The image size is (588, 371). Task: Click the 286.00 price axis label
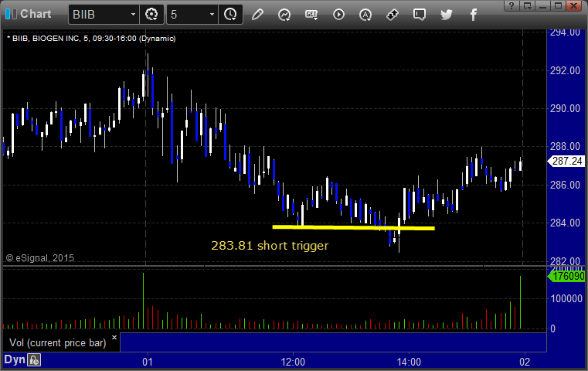click(x=565, y=185)
